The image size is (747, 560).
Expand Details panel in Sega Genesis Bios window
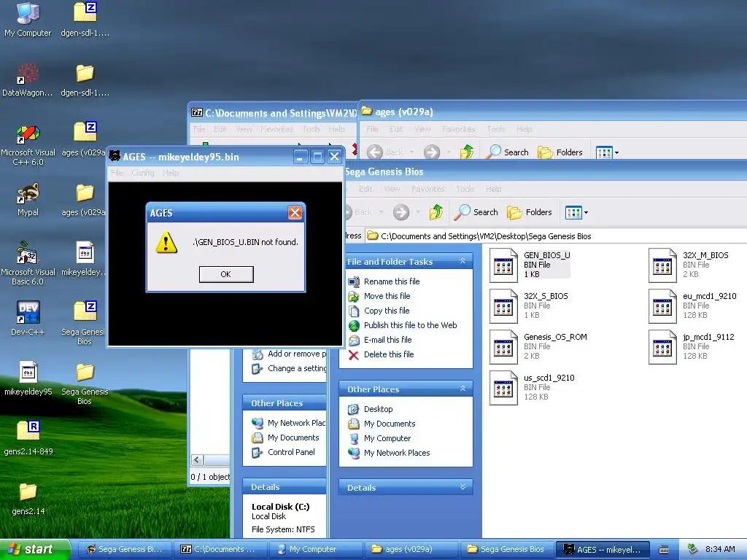462,486
